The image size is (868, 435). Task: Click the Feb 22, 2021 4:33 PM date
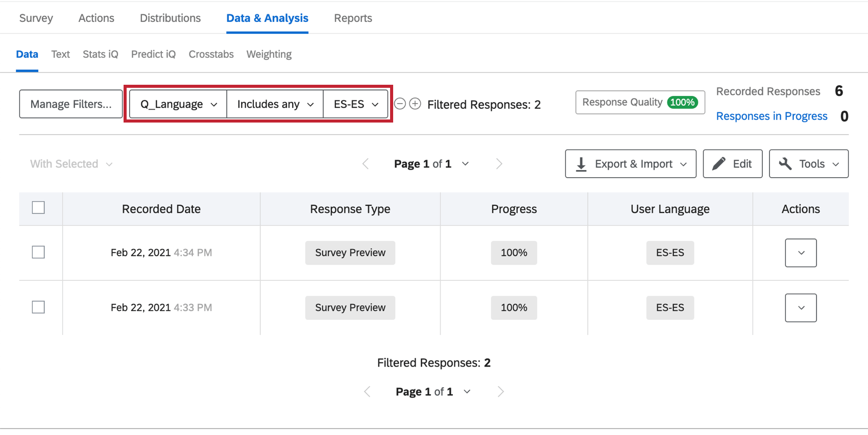pyautogui.click(x=161, y=308)
